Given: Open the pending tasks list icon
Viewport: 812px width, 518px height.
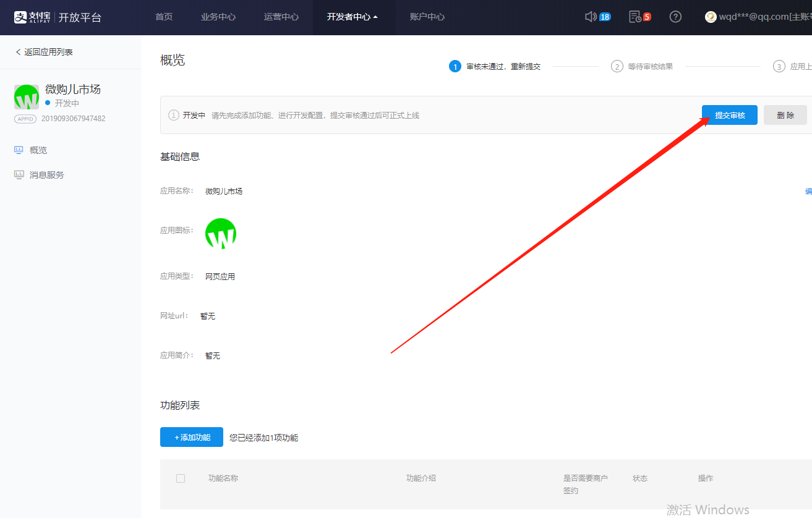Looking at the screenshot, I should (x=635, y=17).
